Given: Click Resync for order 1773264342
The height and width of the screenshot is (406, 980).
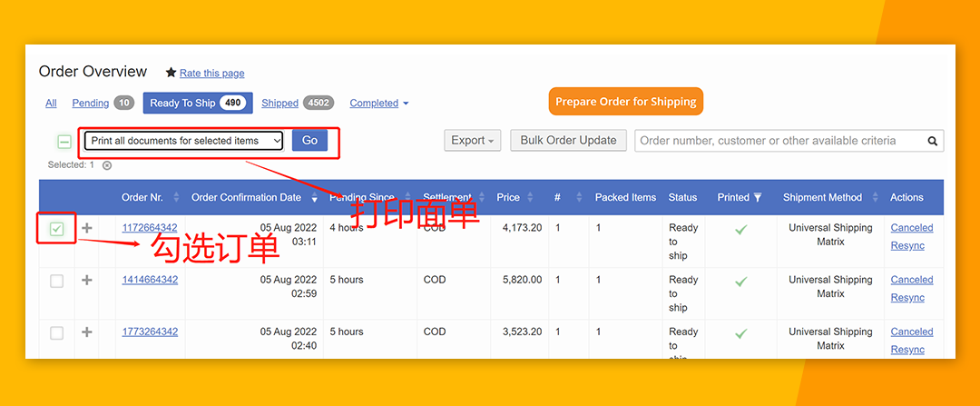Looking at the screenshot, I should pyautogui.click(x=907, y=350).
